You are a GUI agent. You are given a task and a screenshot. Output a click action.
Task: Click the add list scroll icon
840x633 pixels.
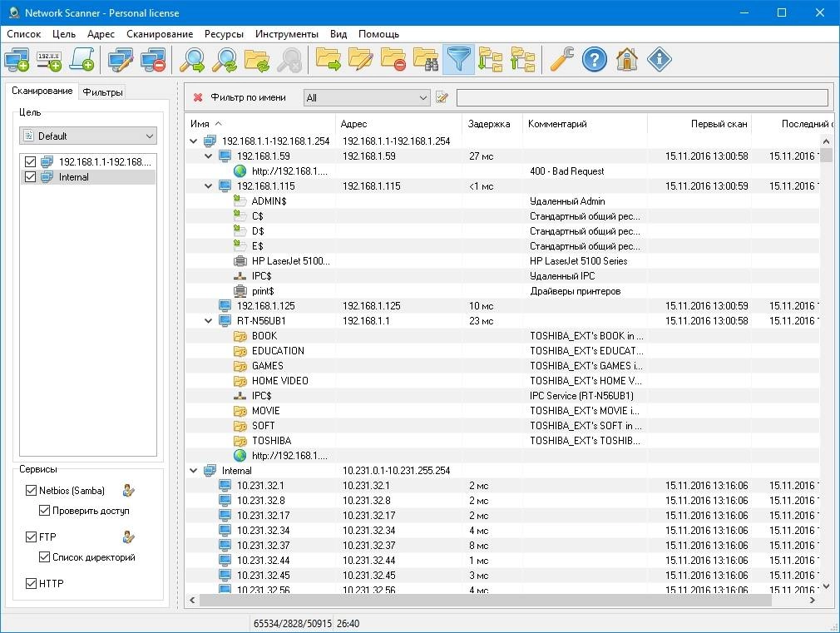pyautogui.click(x=82, y=60)
